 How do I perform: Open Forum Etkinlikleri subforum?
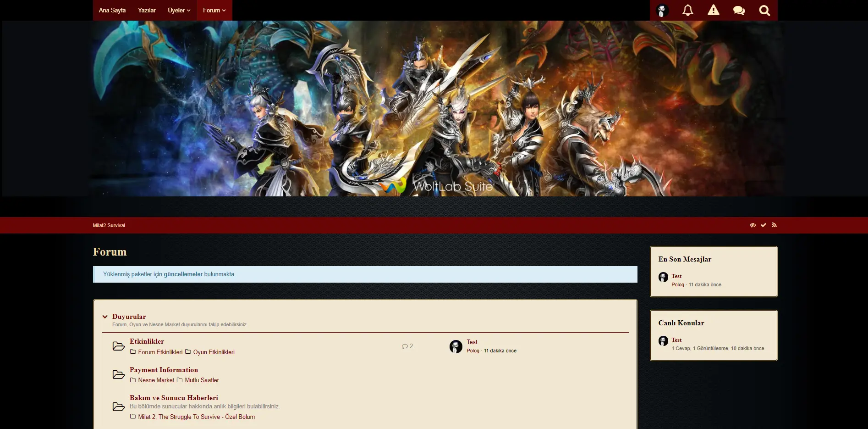point(160,352)
